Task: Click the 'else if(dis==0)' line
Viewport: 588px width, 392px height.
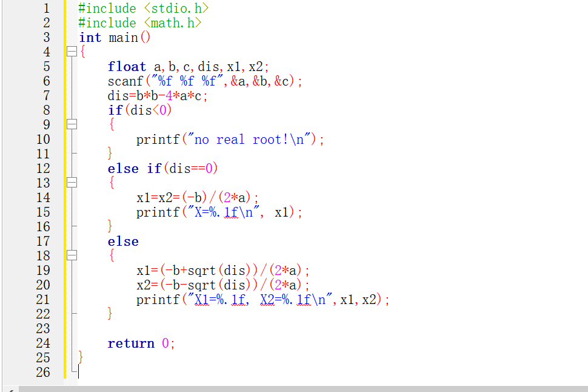Action: [162, 168]
